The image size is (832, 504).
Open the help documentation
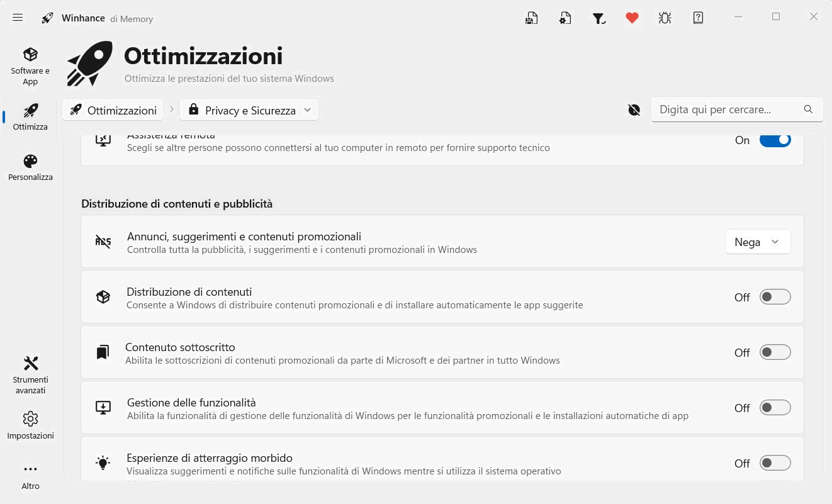coord(698,18)
